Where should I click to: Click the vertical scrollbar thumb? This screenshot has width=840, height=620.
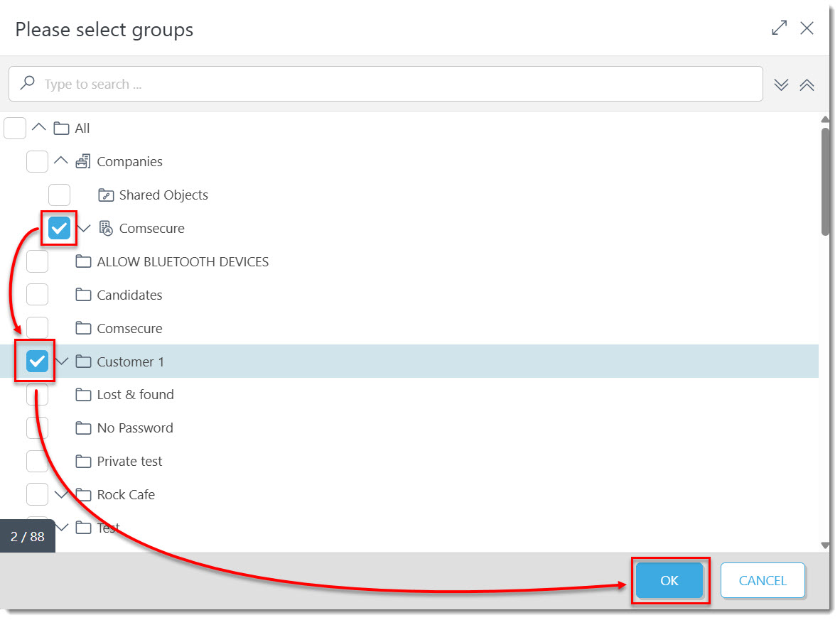click(x=825, y=181)
